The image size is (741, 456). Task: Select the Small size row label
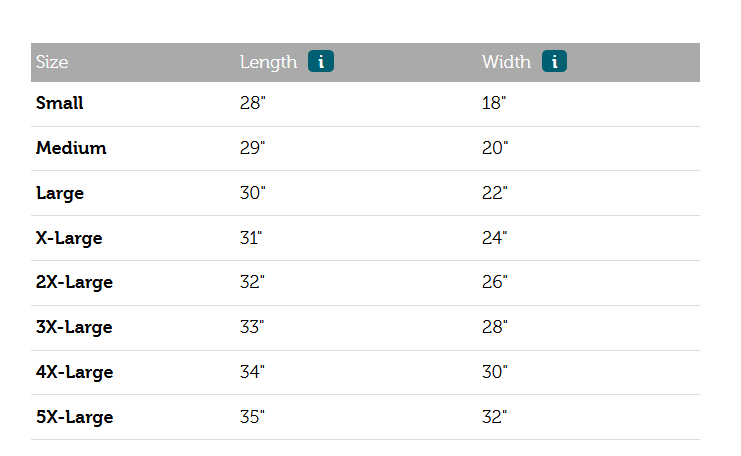point(60,103)
